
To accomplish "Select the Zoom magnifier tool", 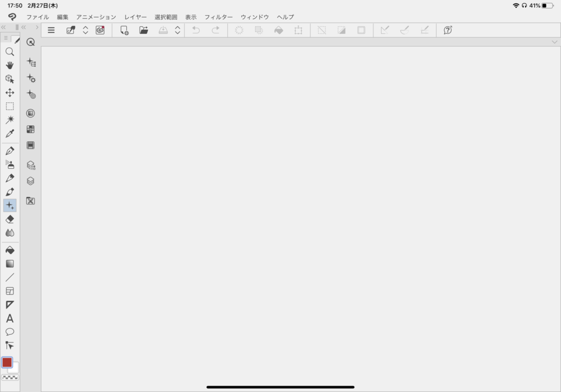I will pyautogui.click(x=9, y=52).
